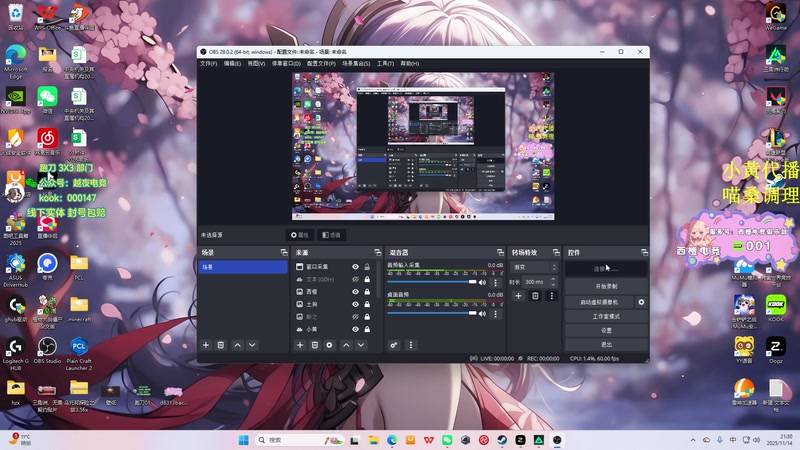Add a new scene in the 场景 panel

point(206,344)
